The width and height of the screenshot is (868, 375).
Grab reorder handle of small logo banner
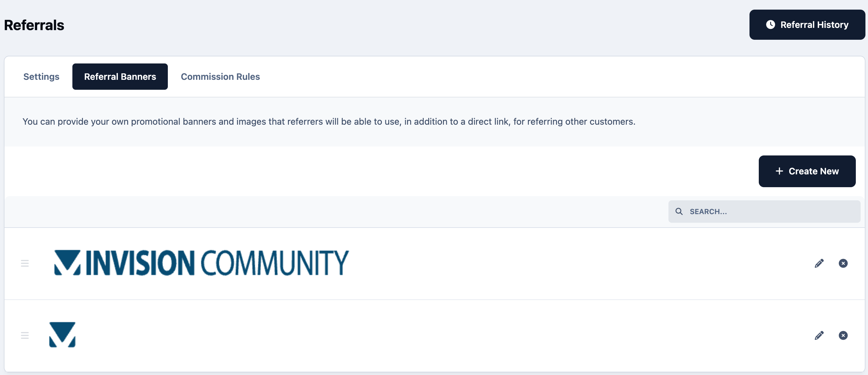pos(25,336)
